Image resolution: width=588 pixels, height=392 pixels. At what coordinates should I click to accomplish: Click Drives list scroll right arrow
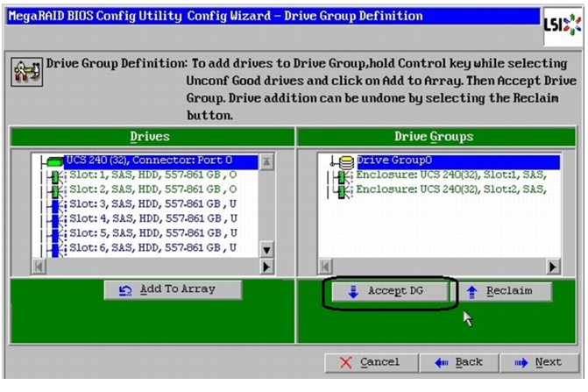tap(266, 267)
